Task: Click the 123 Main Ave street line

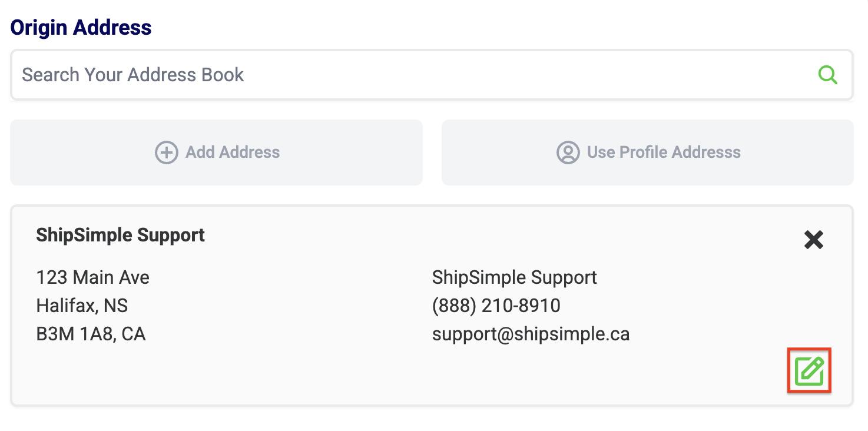Action: click(x=92, y=277)
